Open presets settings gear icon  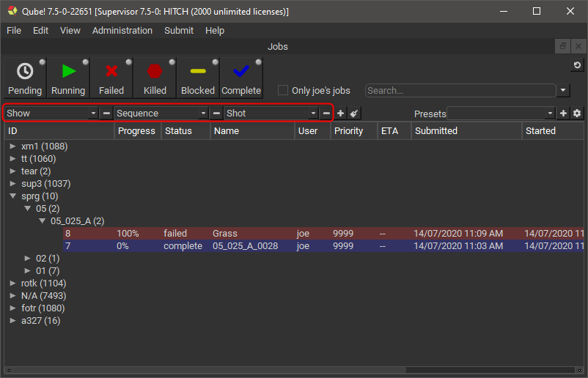tap(577, 114)
